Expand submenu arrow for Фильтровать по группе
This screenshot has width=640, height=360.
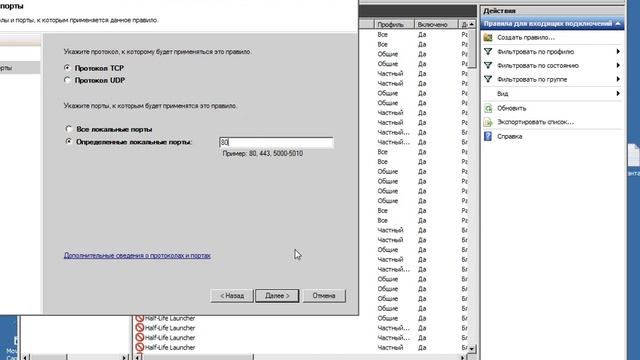(618, 79)
